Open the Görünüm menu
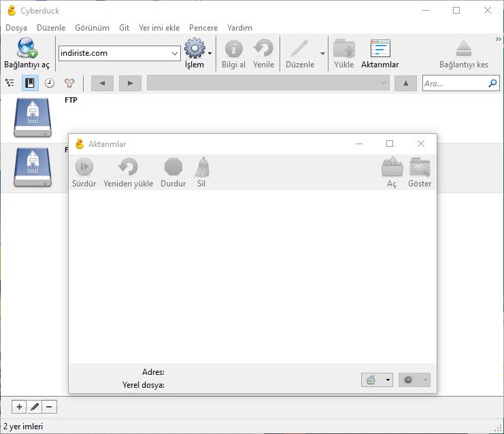The image size is (504, 434). click(93, 28)
